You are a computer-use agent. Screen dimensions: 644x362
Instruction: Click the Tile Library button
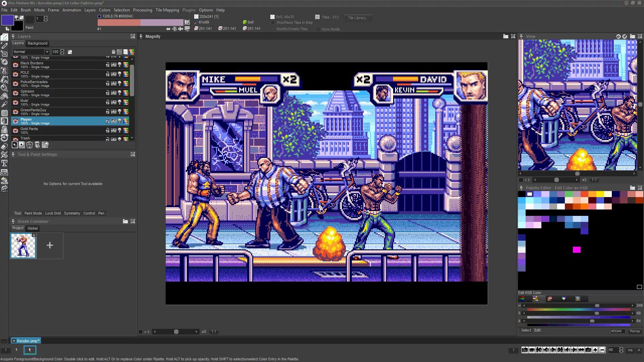[358, 18]
